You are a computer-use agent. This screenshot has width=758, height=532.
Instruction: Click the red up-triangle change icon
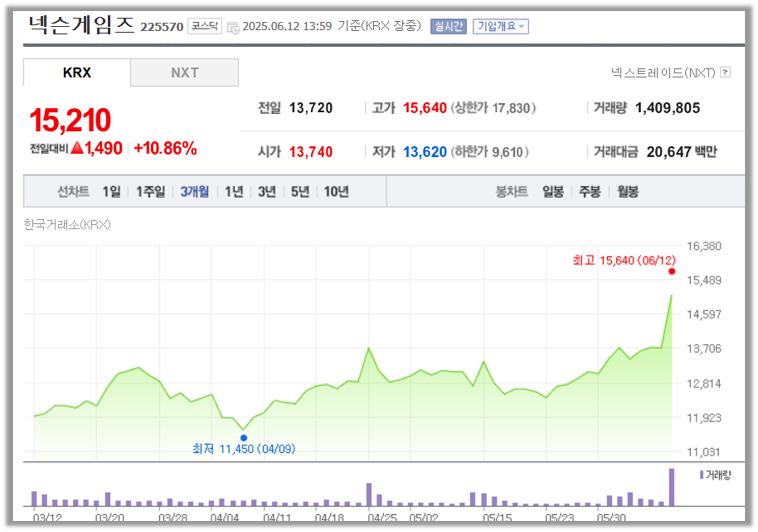pyautogui.click(x=77, y=148)
